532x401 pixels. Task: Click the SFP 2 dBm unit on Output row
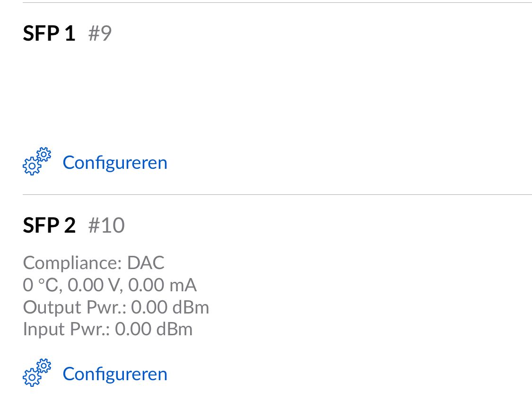point(191,307)
